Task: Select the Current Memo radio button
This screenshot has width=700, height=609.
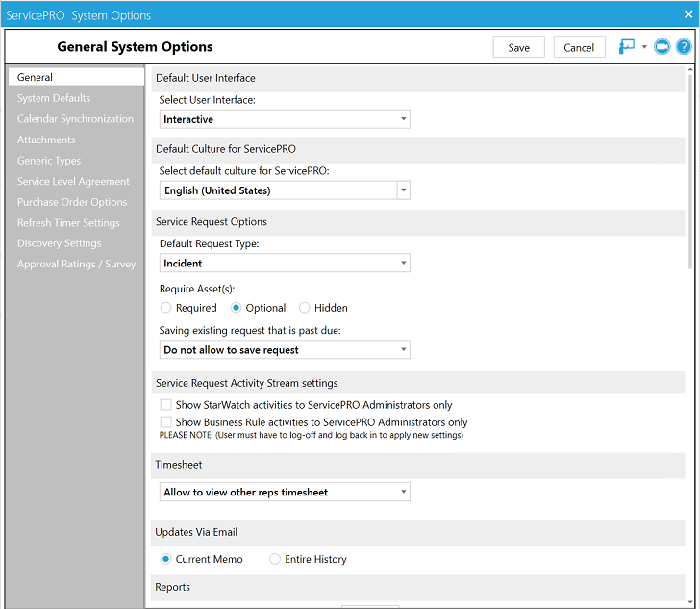Action: (165, 559)
